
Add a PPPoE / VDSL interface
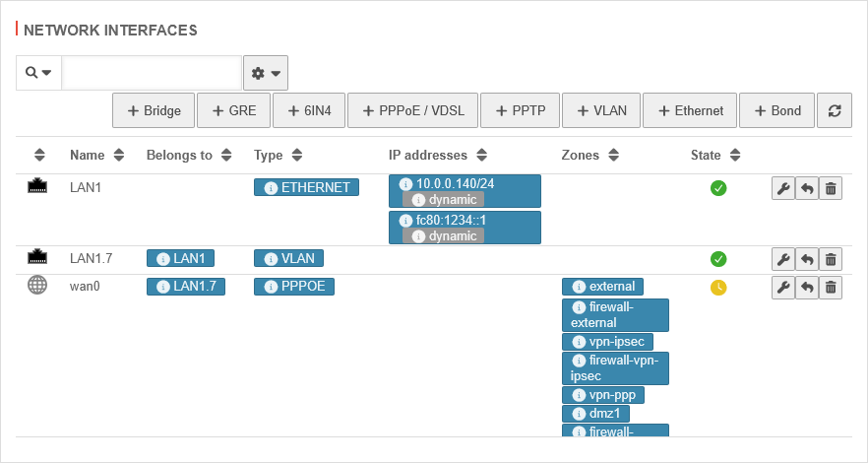point(413,110)
